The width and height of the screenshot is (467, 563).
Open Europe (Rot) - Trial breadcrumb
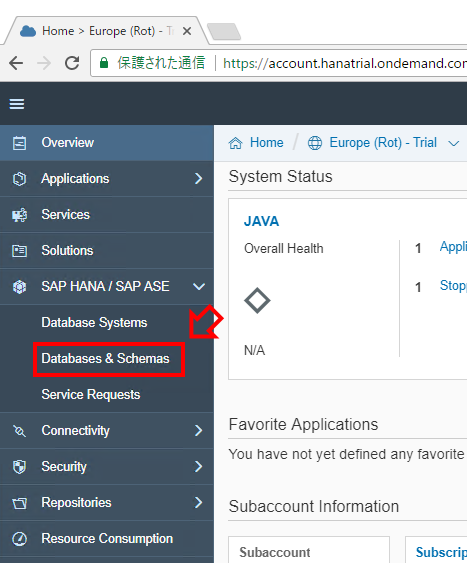tap(383, 143)
